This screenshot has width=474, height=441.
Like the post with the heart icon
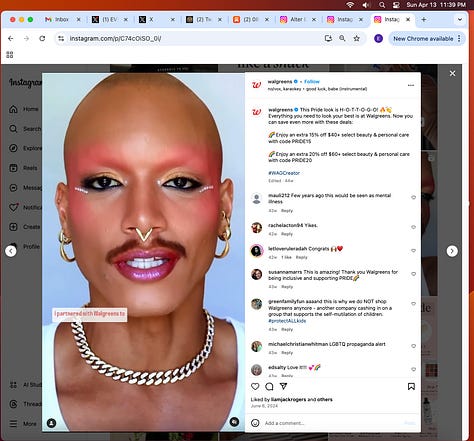[x=255, y=386]
